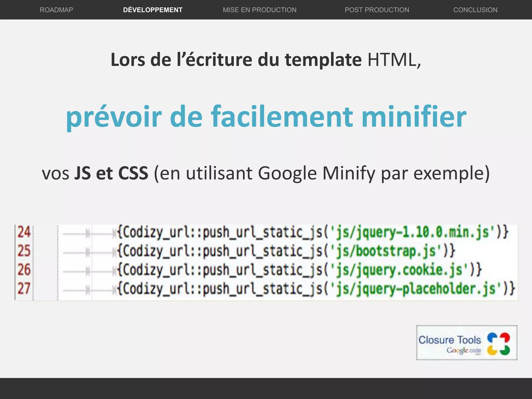This screenshot has height=399, width=532.
Task: Switch to POST PRODUCTION tab
Action: [x=377, y=10]
